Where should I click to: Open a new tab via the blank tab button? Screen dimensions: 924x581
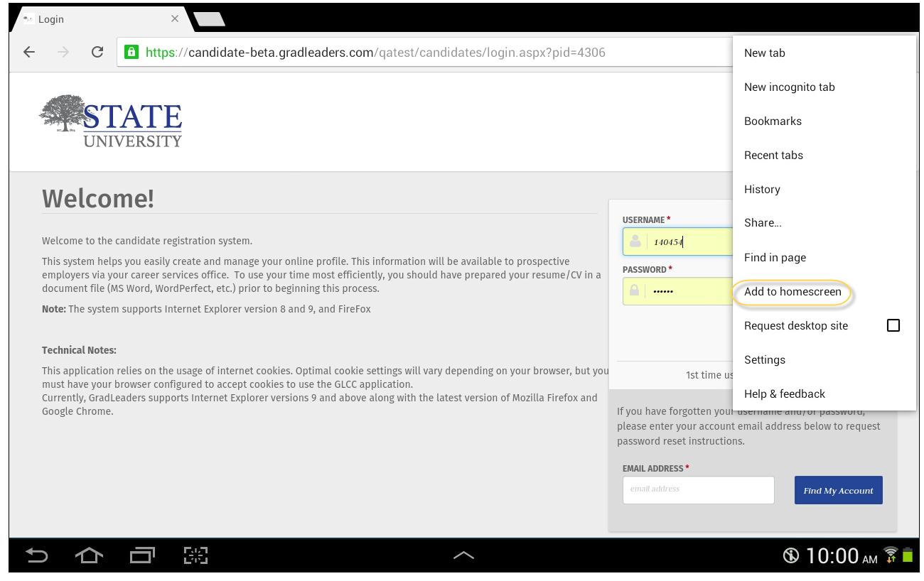tap(209, 19)
